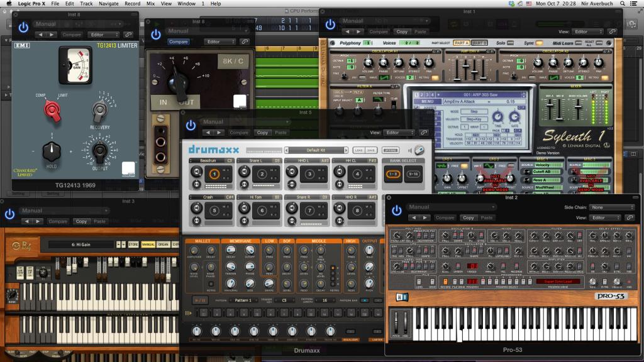Click Snare L pad number 2 in Drumaxx
644x362 pixels.
pos(262,174)
